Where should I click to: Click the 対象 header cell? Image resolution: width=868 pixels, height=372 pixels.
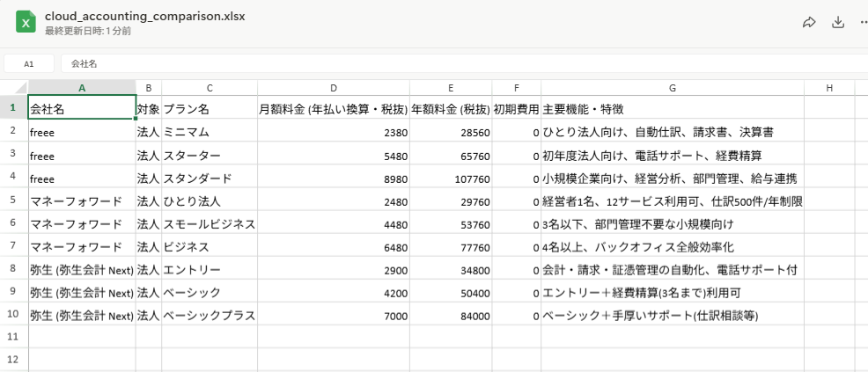[x=149, y=107]
